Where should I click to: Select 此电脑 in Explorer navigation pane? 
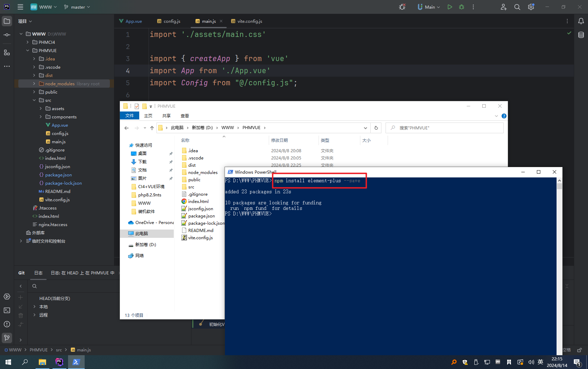142,234
